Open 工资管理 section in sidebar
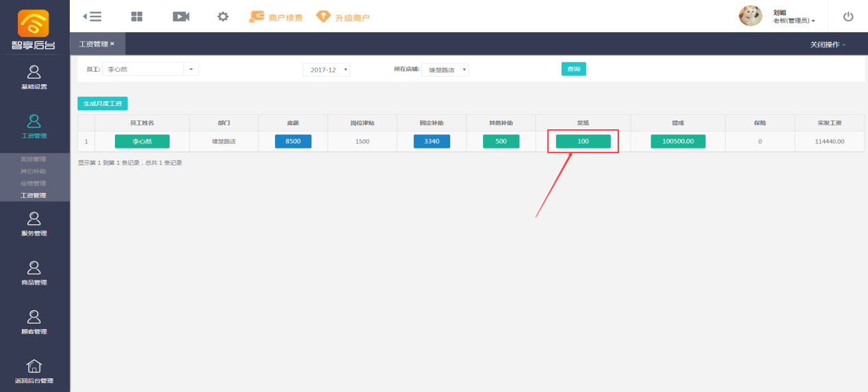This screenshot has width=868, height=392. tap(34, 127)
